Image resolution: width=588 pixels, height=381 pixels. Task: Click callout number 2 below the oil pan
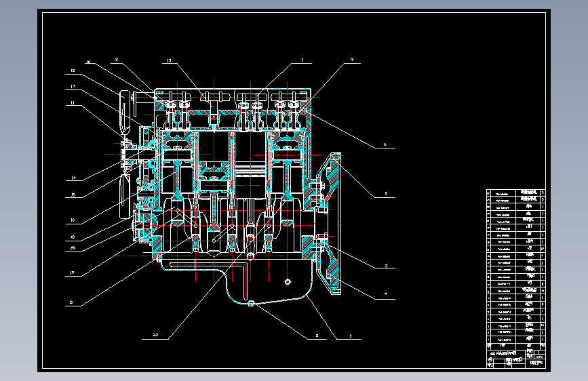coord(317,336)
